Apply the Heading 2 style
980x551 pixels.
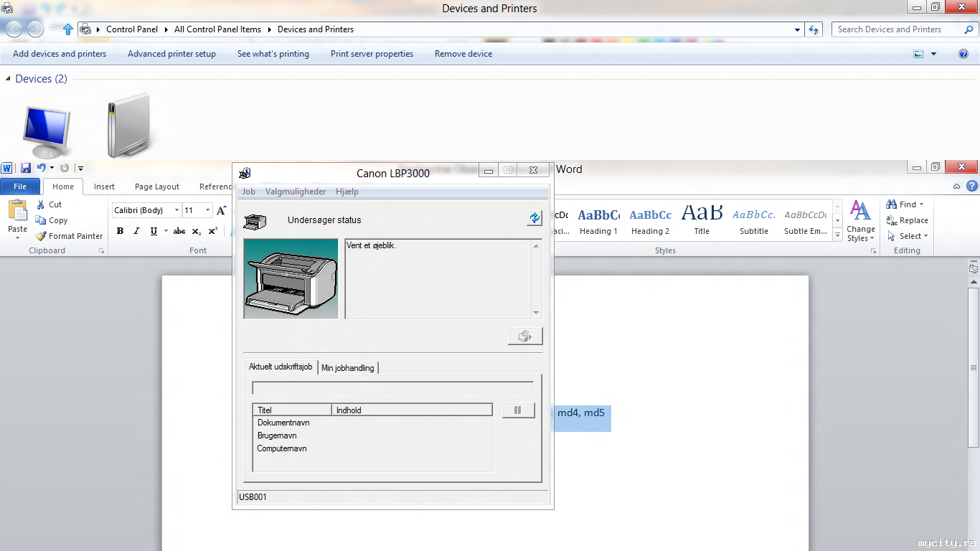[650, 221]
